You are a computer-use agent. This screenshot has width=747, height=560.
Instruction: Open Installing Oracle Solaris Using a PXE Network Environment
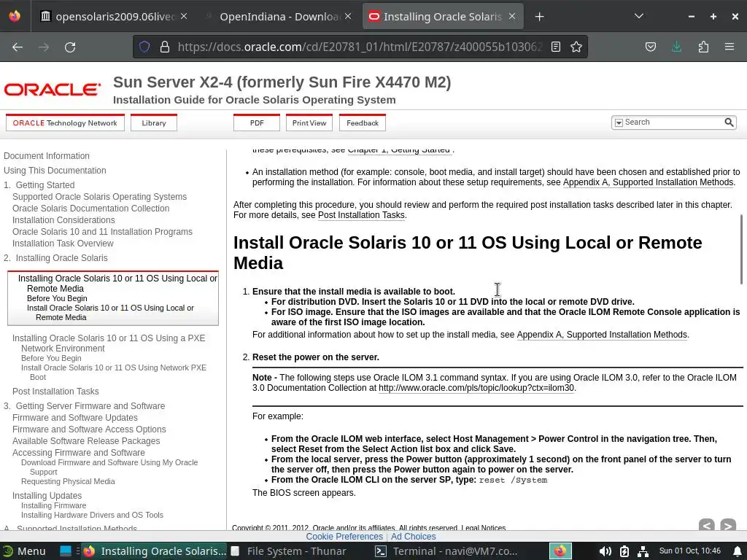pyautogui.click(x=109, y=343)
